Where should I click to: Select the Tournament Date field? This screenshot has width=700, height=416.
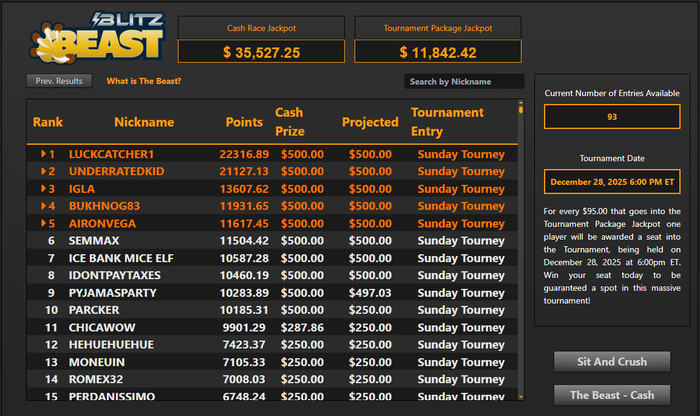612,182
